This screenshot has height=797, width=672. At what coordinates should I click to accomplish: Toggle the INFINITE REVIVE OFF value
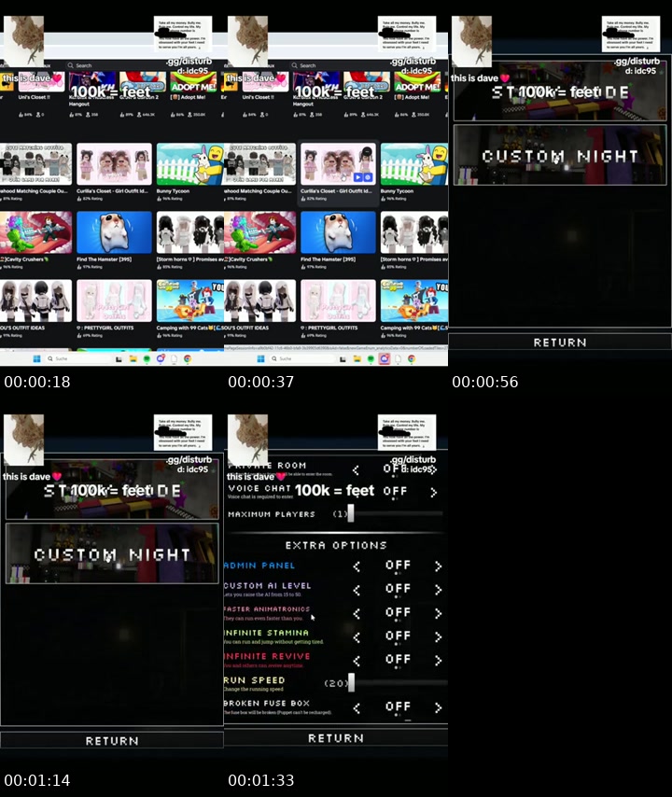coord(398,659)
